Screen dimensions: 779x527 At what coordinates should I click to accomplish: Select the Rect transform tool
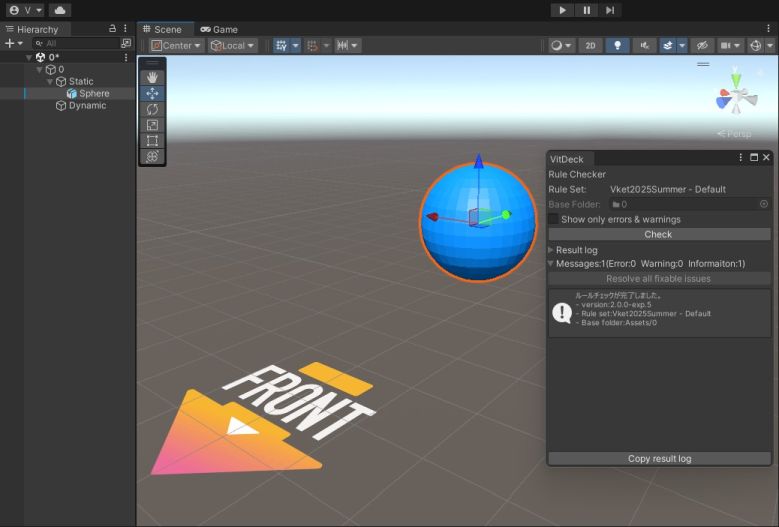click(152, 141)
